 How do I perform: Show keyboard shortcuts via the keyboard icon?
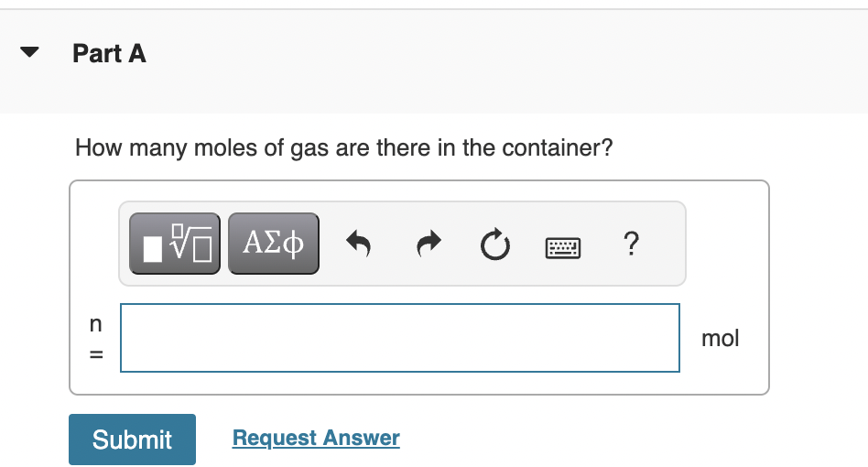pos(563,247)
